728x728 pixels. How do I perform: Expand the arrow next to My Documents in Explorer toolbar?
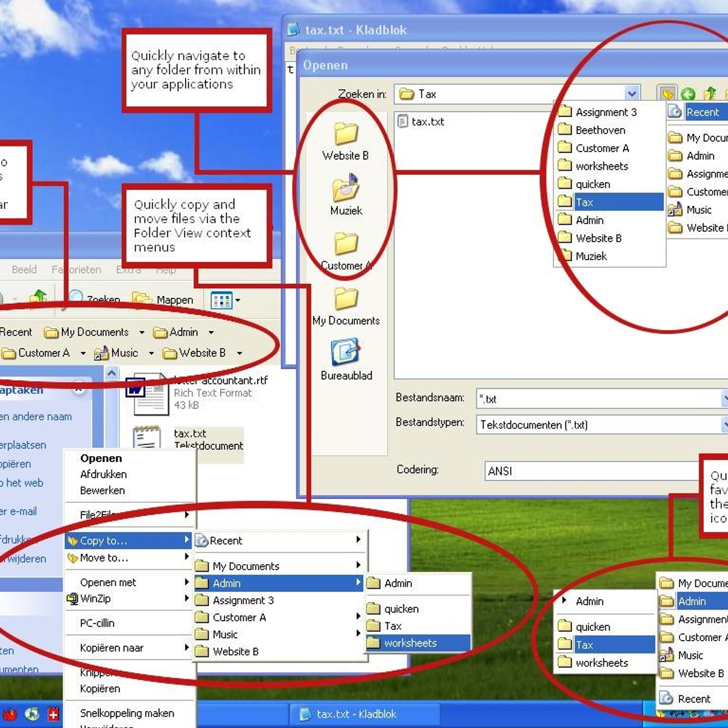point(141,332)
